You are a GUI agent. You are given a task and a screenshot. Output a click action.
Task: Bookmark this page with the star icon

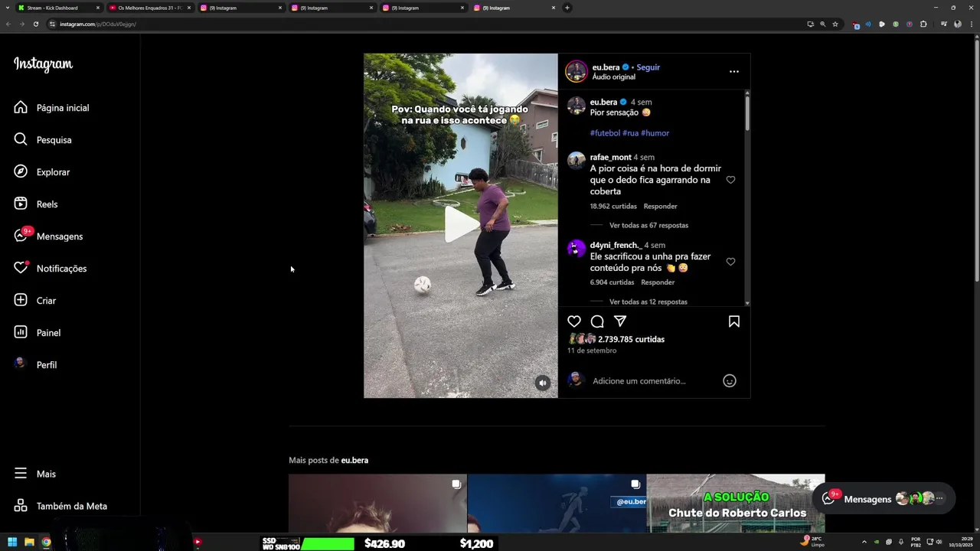coord(835,24)
